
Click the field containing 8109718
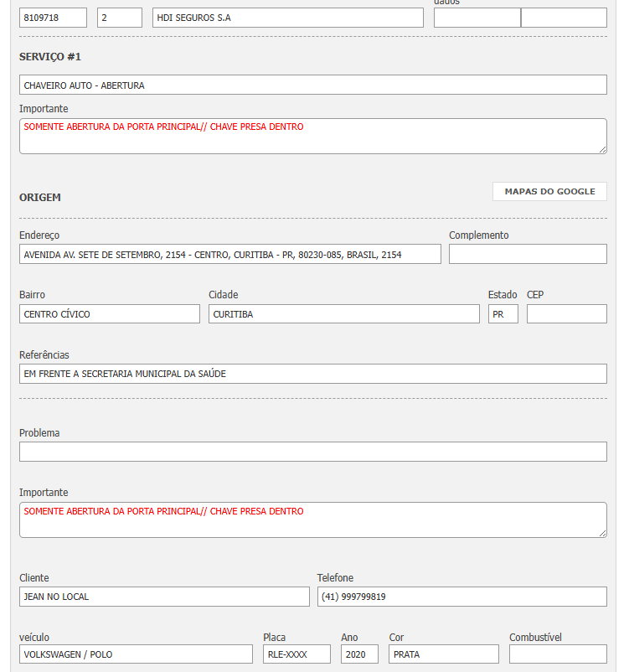[x=53, y=18]
